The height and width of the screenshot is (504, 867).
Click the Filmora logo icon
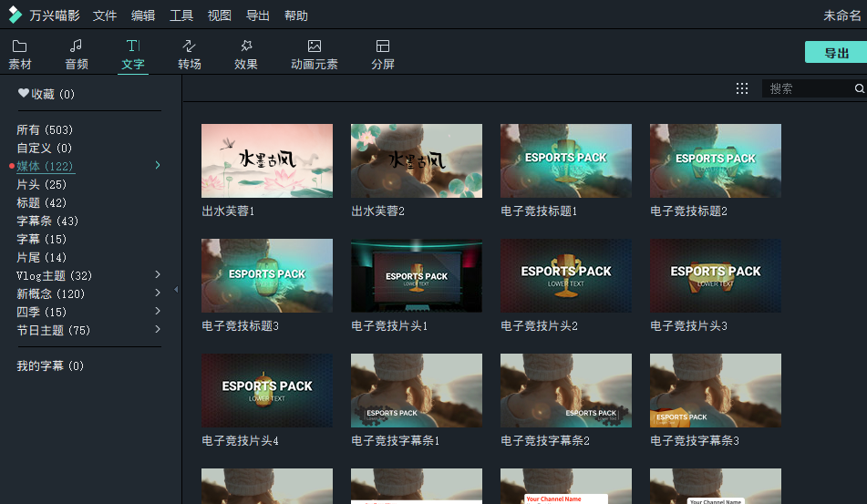tap(15, 15)
